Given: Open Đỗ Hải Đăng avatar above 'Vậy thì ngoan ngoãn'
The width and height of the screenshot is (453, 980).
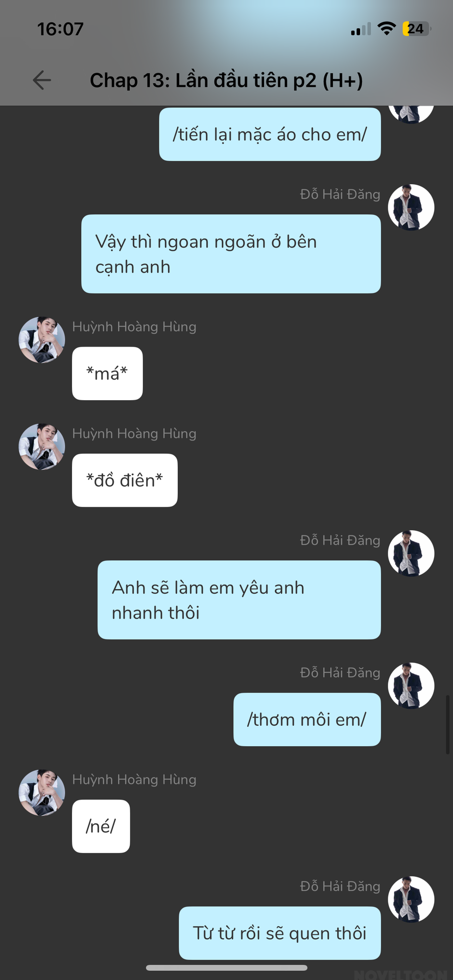Looking at the screenshot, I should tap(411, 207).
